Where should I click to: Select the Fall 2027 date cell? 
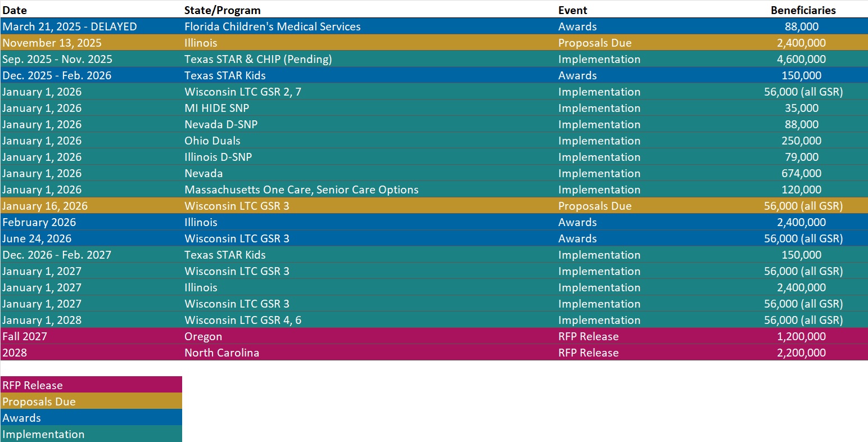coord(25,336)
